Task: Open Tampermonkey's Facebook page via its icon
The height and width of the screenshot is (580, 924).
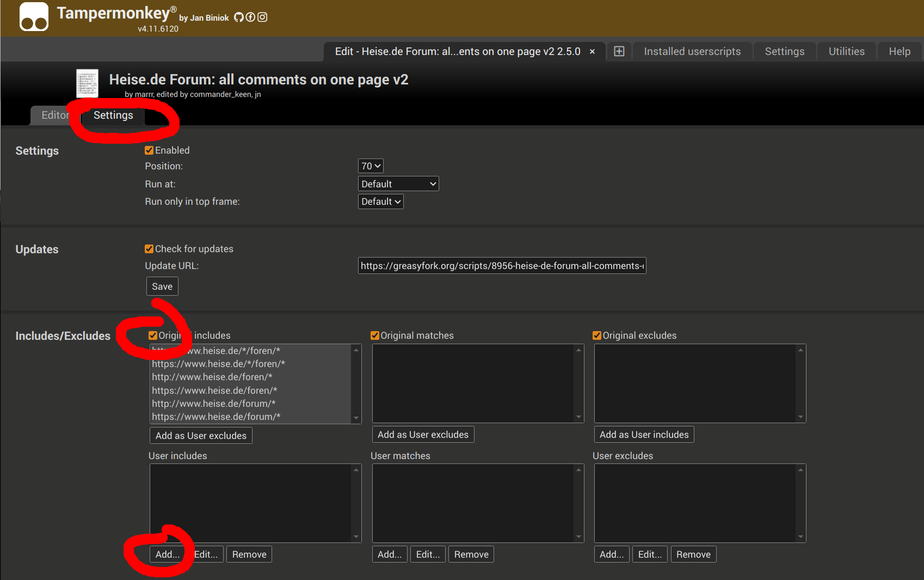Action: (x=250, y=17)
